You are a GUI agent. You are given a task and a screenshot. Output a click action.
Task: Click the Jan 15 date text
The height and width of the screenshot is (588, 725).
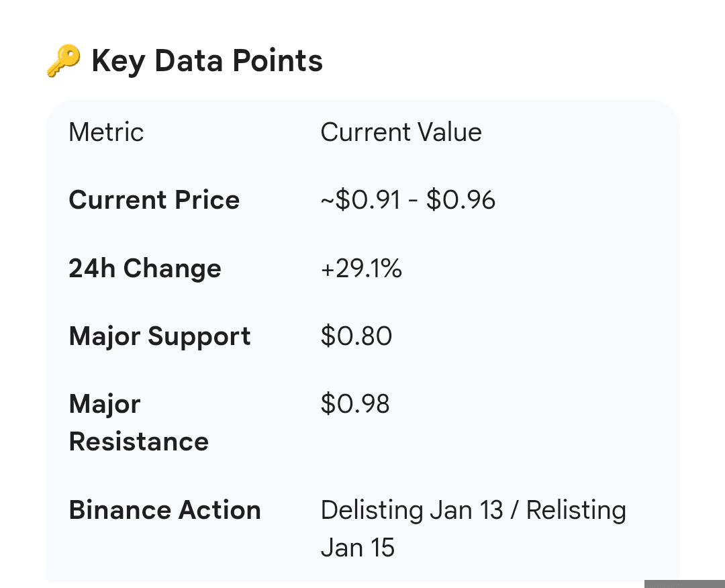coord(357,548)
